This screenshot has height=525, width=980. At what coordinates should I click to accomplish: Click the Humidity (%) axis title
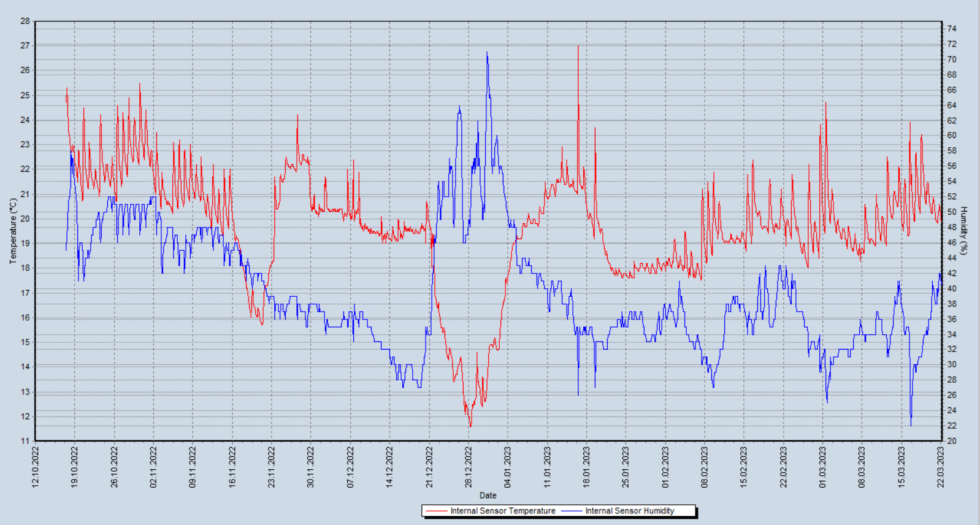click(x=964, y=231)
